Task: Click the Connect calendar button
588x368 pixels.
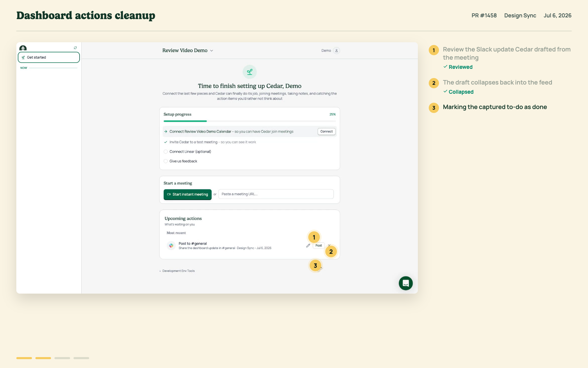Action: (326, 132)
